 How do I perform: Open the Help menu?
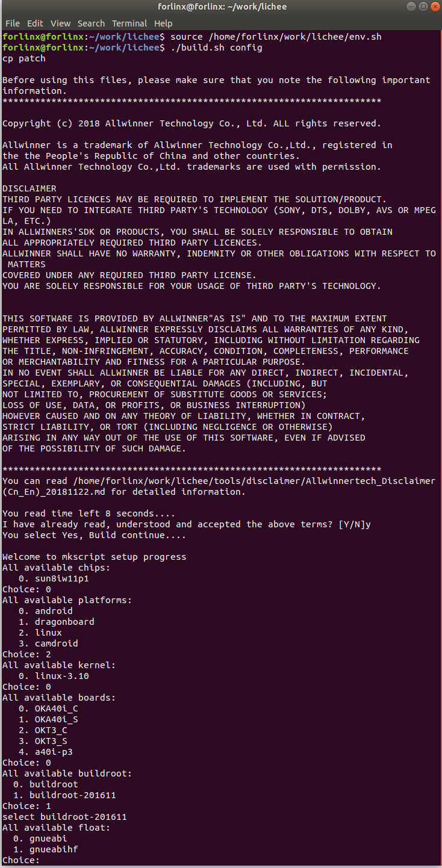(x=163, y=23)
